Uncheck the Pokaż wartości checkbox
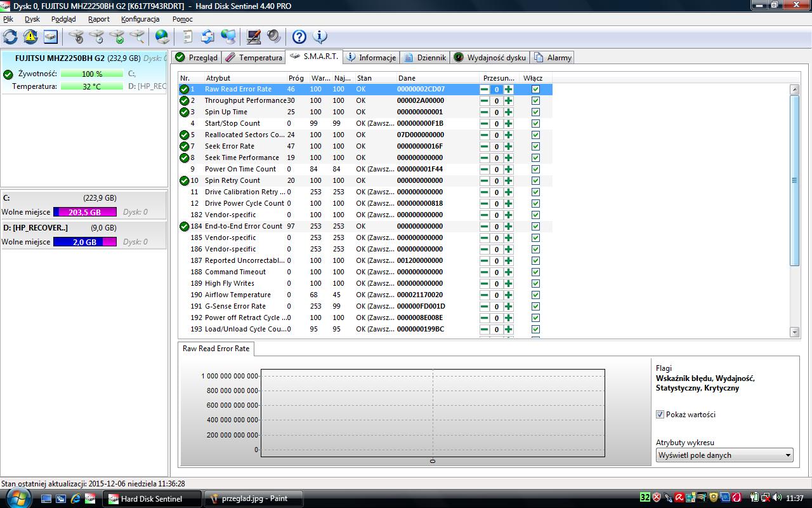 pyautogui.click(x=660, y=415)
